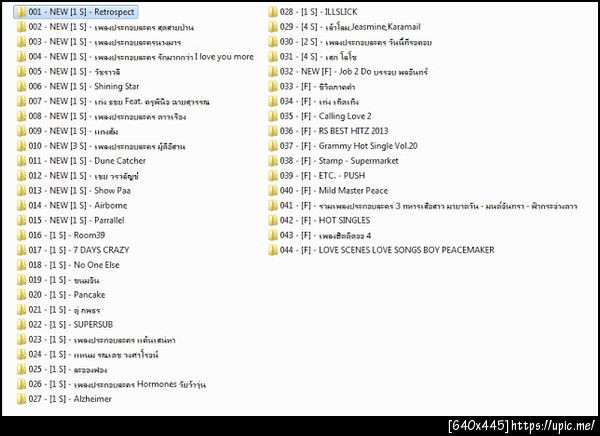The height and width of the screenshot is (436, 600).
Task: Select '011 - NEW [1 S] - Dune Catcher' text
Action: coord(87,161)
